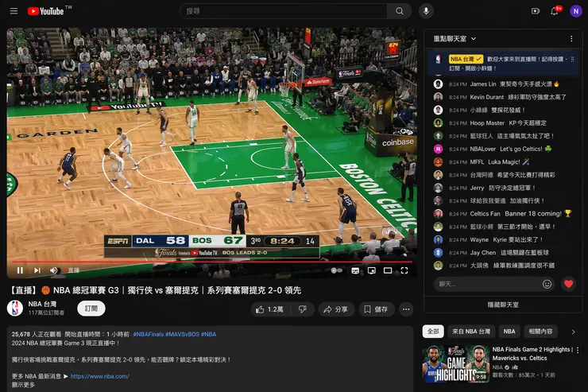Select James Lin's chat message
The height and width of the screenshot is (392, 588).
pos(504,84)
